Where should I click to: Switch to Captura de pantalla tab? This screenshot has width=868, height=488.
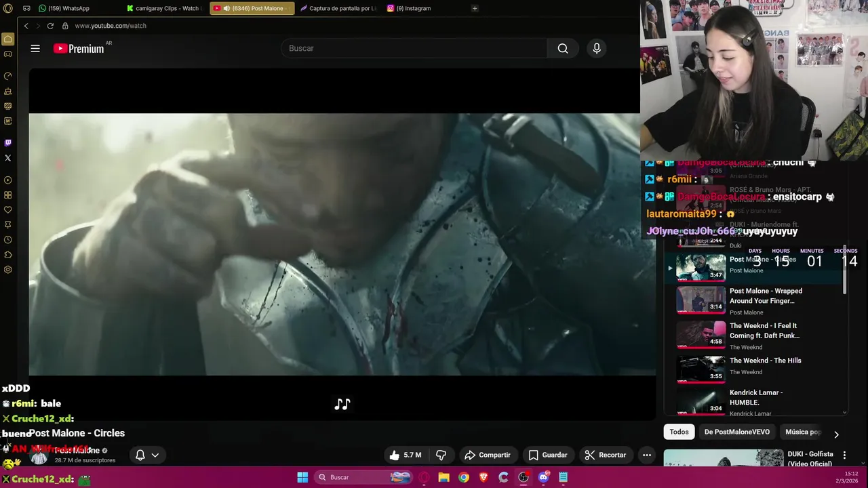(x=338, y=8)
